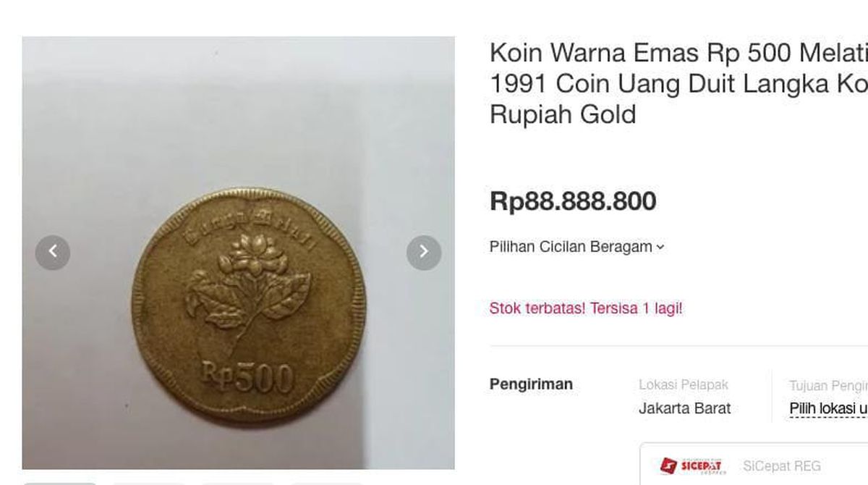Image resolution: width=868 pixels, height=485 pixels.
Task: Click the Pengiriman section label
Action: (531, 384)
